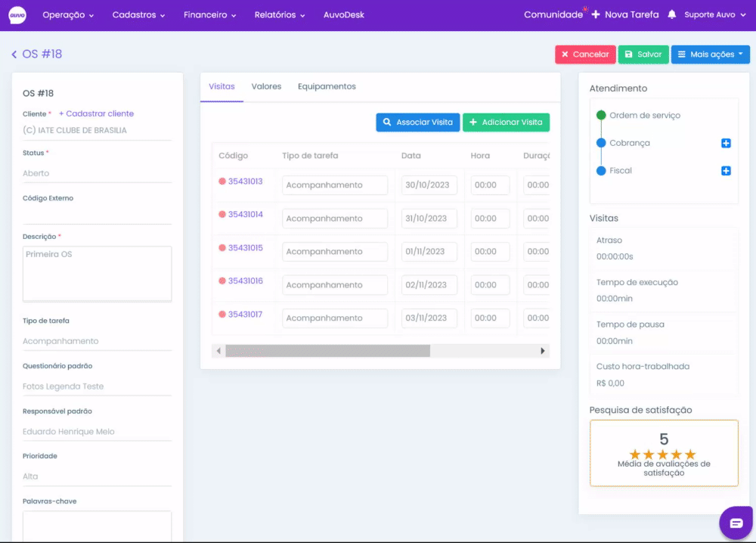Viewport: 756px width, 543px height.
Task: Open the Tipo de tarefa field in left panel
Action: [97, 341]
